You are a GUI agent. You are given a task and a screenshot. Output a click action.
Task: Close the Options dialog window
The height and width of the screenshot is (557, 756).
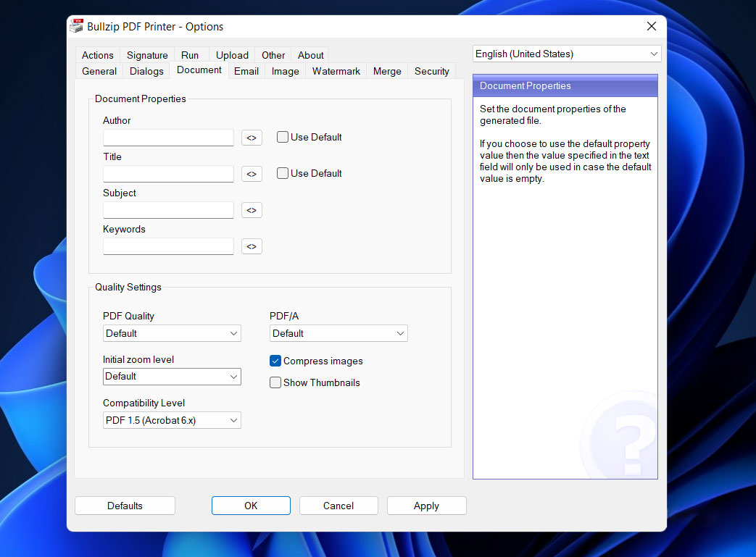click(651, 27)
